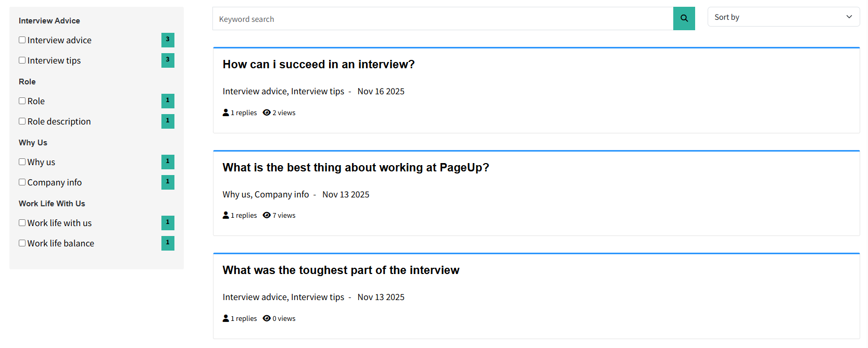This screenshot has height=348, width=868.
Task: Click the chevron on the Sort by dropdown
Action: coord(850,16)
